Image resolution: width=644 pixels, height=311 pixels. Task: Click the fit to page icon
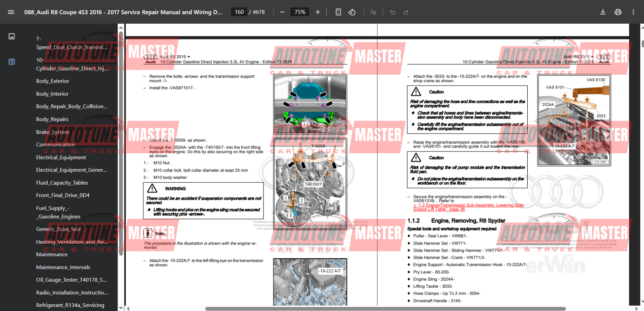click(338, 12)
